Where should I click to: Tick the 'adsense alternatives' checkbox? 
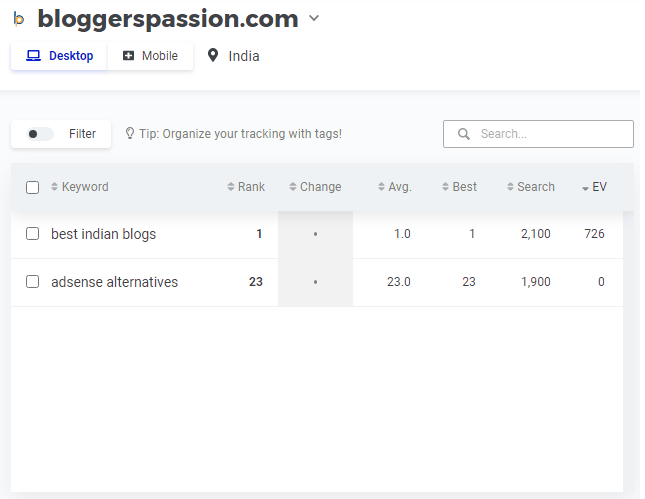(x=32, y=282)
